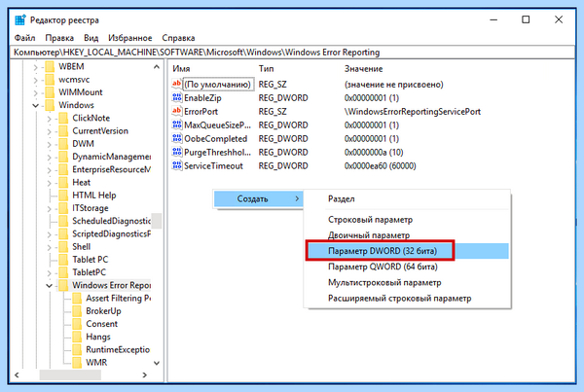Select EnterpriseResourceM key in tree
The image size is (584, 392).
(111, 170)
